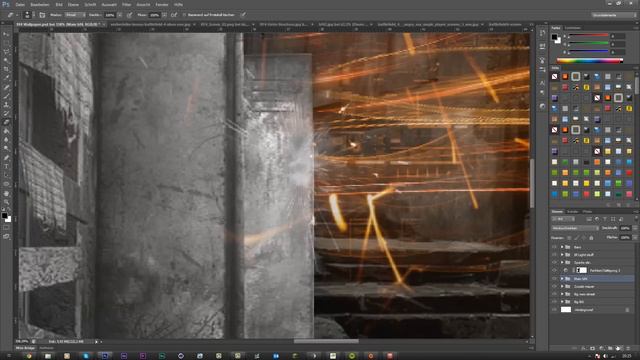Select the Eyedropper tool
The image size is (640, 360).
(x=6, y=78)
